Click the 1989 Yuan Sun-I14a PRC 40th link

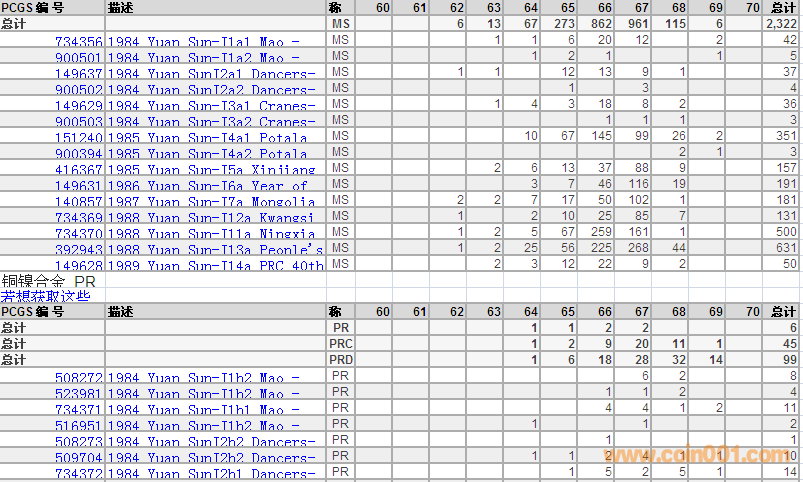coord(215,265)
